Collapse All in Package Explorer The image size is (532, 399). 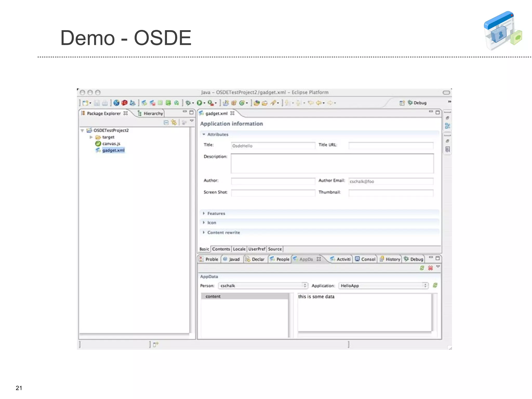point(166,123)
